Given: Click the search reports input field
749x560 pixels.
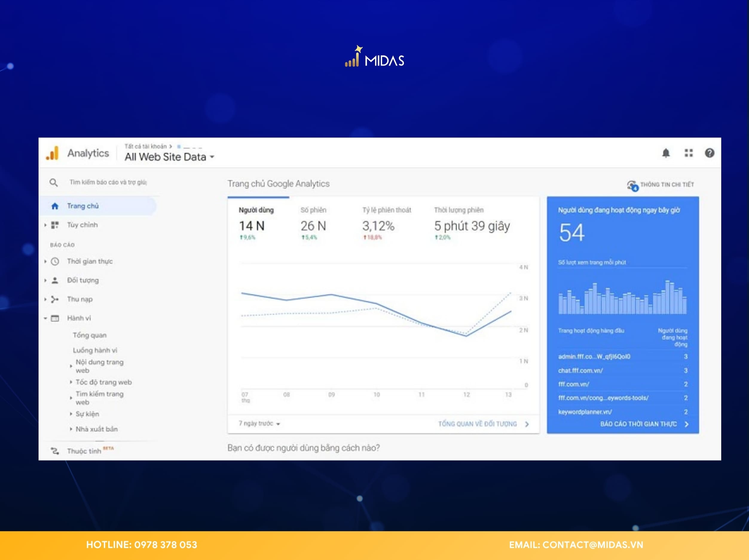Looking at the screenshot, I should pos(108,182).
